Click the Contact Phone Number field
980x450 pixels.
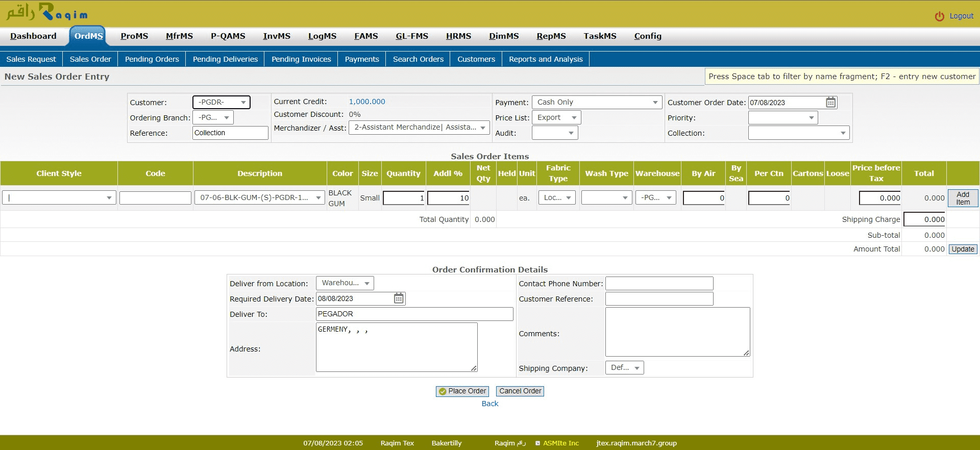click(x=659, y=284)
